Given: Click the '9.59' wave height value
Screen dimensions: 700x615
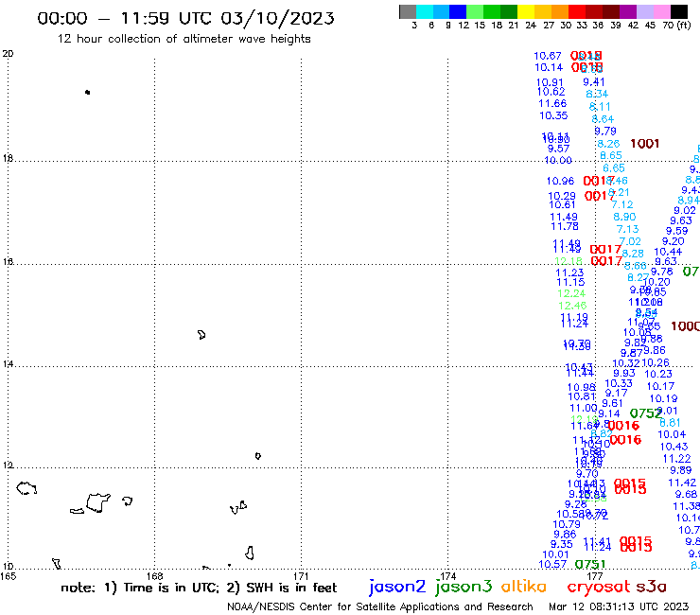Looking at the screenshot, I should (x=676, y=231).
